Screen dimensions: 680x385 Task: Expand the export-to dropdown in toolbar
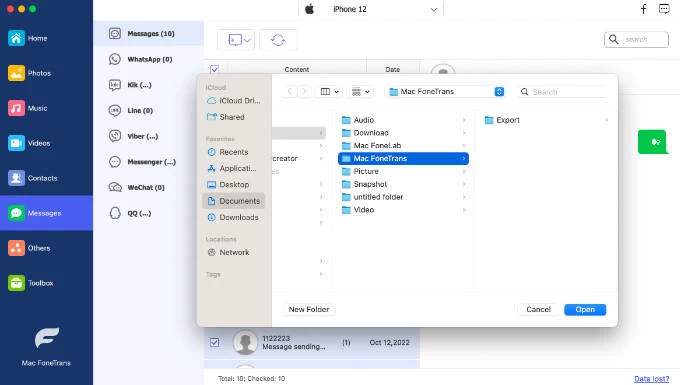click(x=235, y=40)
